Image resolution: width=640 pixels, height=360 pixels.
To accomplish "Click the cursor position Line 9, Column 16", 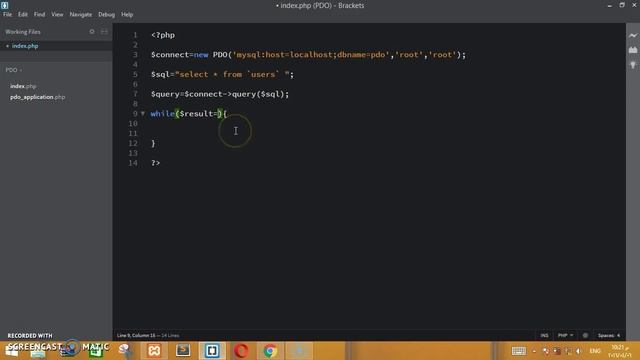I will (136, 336).
